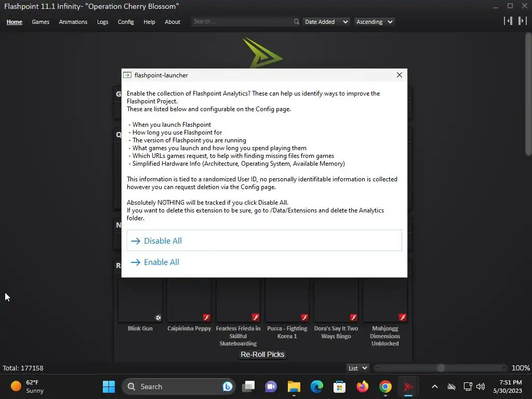
Task: Select the Caipirinha Peppy thumbnail
Action: 189,300
